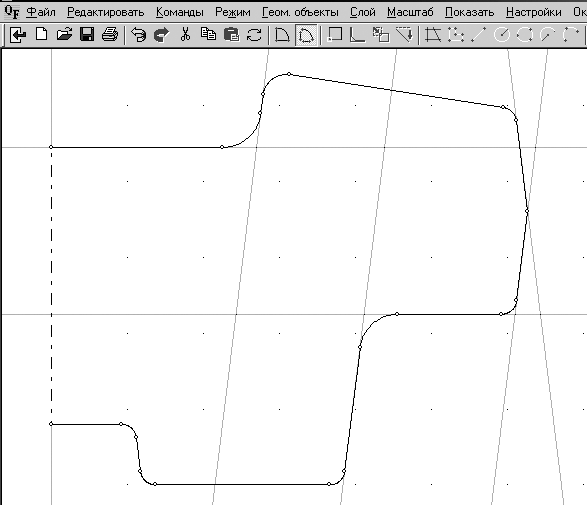Paste from the clipboard
The height and width of the screenshot is (505, 587).
(x=231, y=35)
